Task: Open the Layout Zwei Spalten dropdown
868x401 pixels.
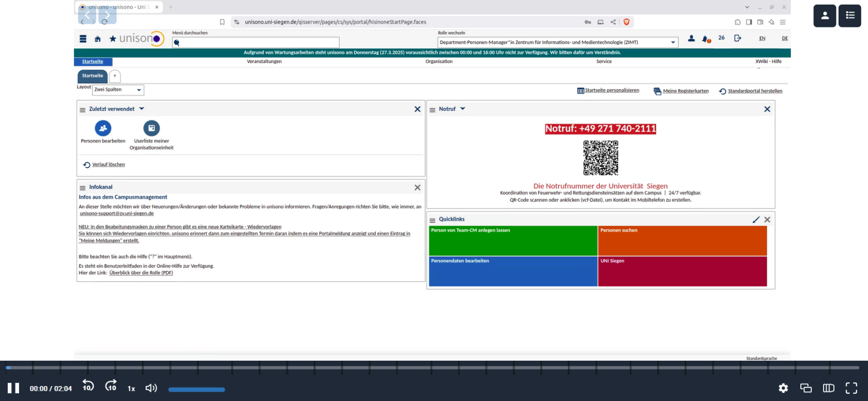Action: (118, 90)
